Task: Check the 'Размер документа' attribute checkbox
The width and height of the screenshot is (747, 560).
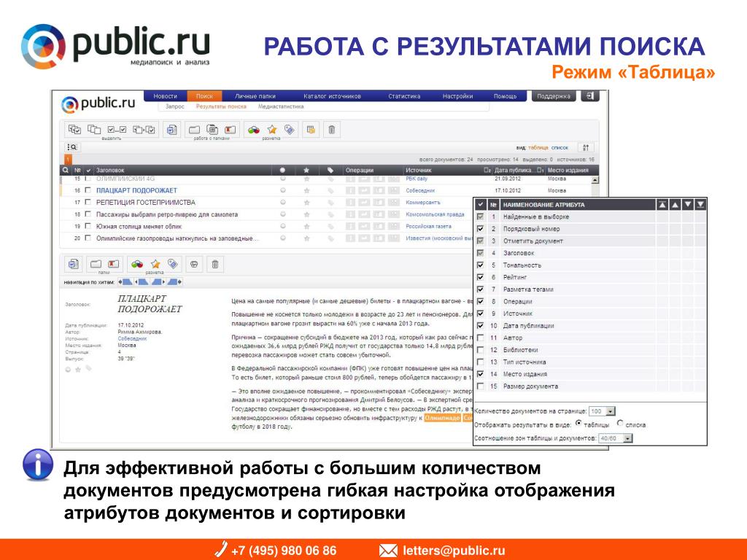Action: [x=480, y=386]
